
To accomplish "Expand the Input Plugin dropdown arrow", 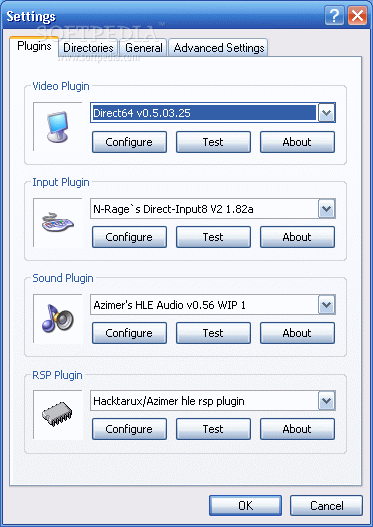I will [326, 209].
